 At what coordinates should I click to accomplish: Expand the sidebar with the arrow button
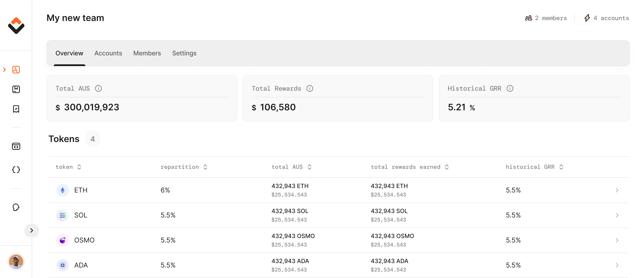click(x=32, y=230)
